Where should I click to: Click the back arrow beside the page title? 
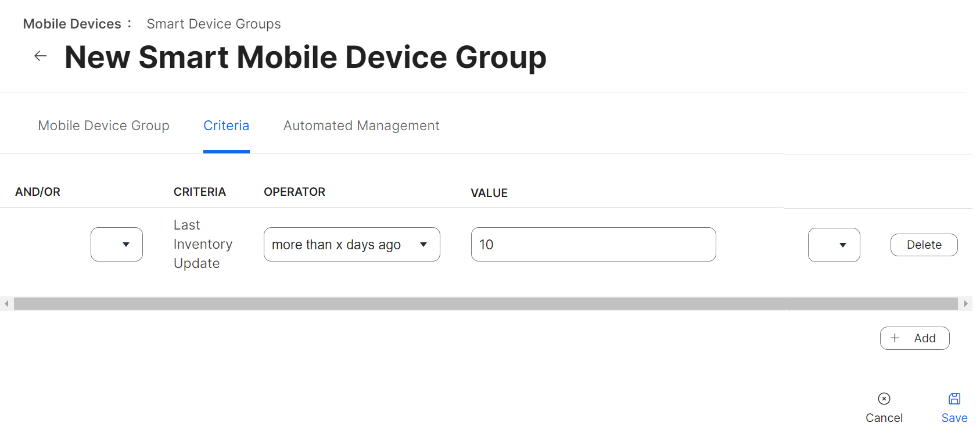tap(41, 56)
